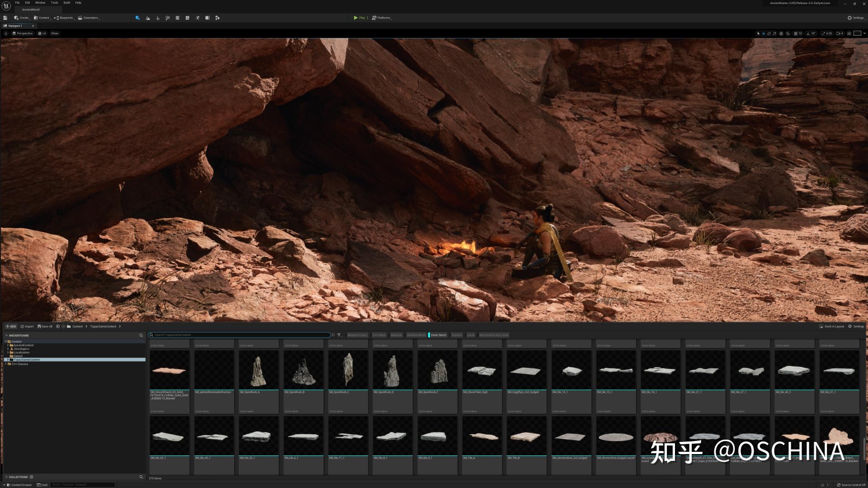This screenshot has height=488, width=868.
Task: Toggle grid snapping in the viewport toolbar
Action: [795, 33]
